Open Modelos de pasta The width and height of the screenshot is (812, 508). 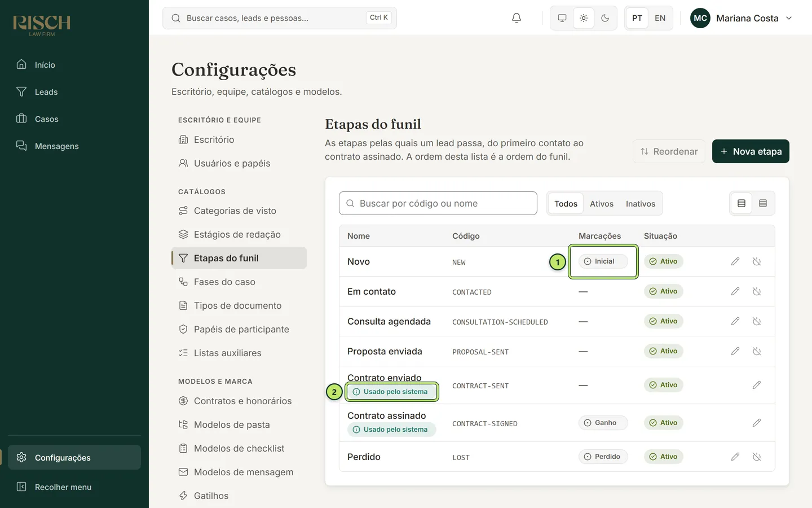[x=239, y=424]
